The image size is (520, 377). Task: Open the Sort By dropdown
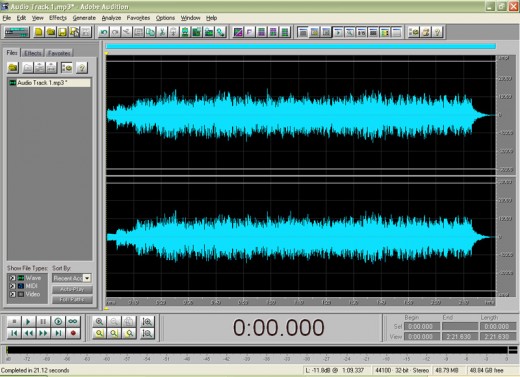click(x=87, y=278)
